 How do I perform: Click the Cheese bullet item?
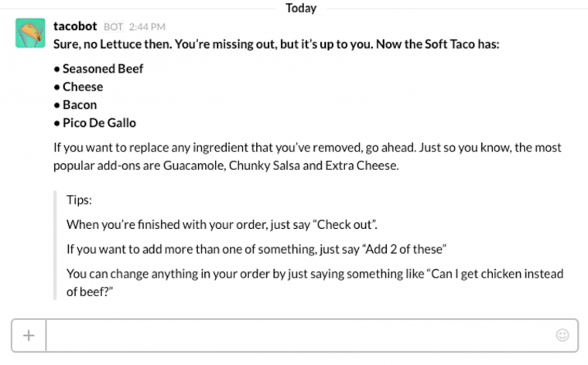pyautogui.click(x=78, y=87)
